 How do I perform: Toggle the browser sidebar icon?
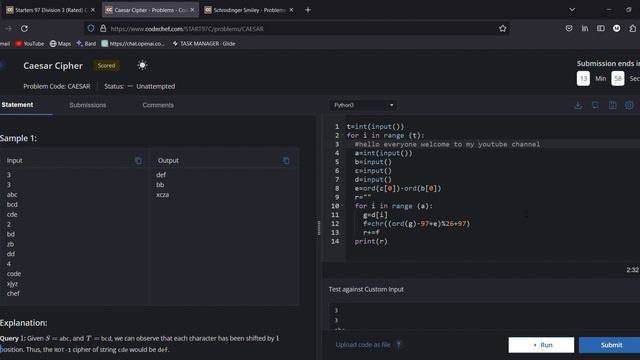[x=601, y=29]
